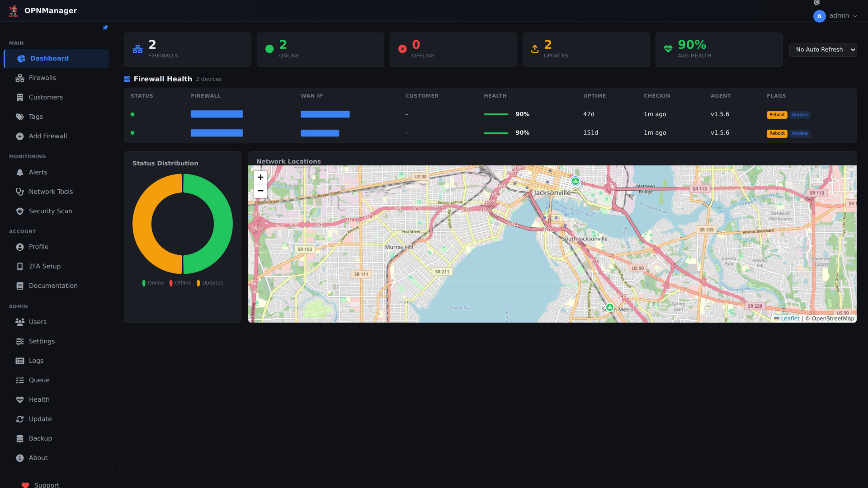Click the Profile user icon
This screenshot has height=488, width=868.
click(20, 247)
